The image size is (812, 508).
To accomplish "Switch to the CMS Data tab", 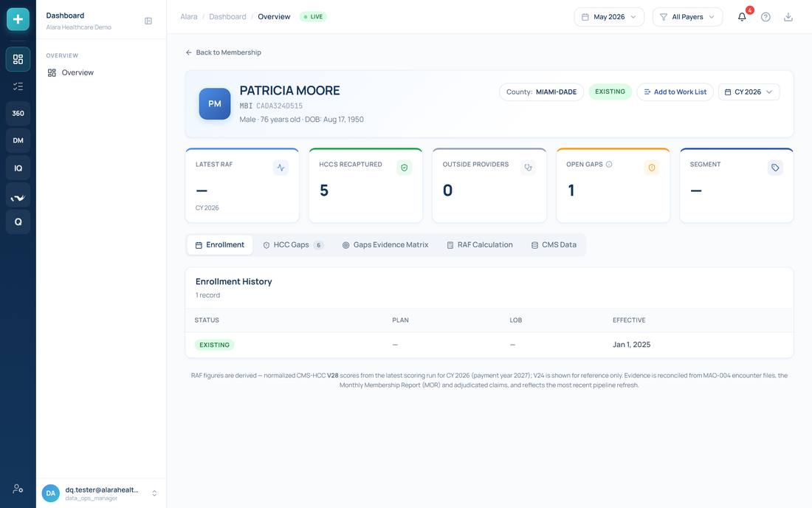I will coord(554,245).
